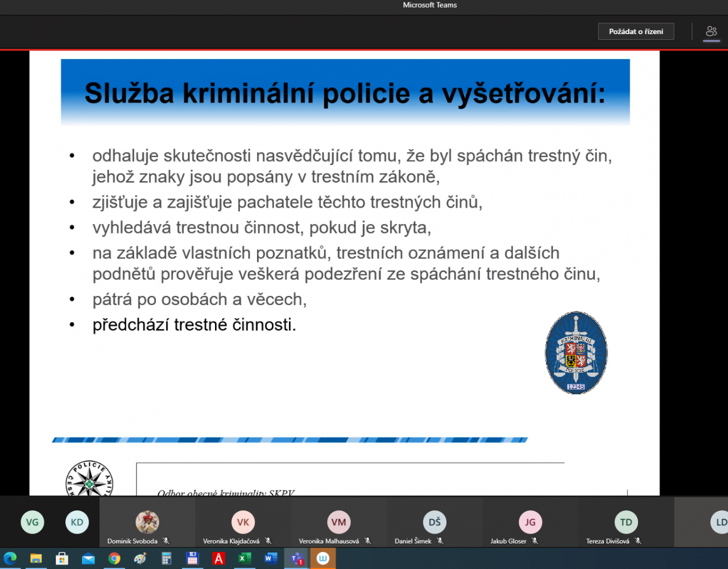
Task: Open Microsoft Store from the taskbar
Action: (62, 559)
